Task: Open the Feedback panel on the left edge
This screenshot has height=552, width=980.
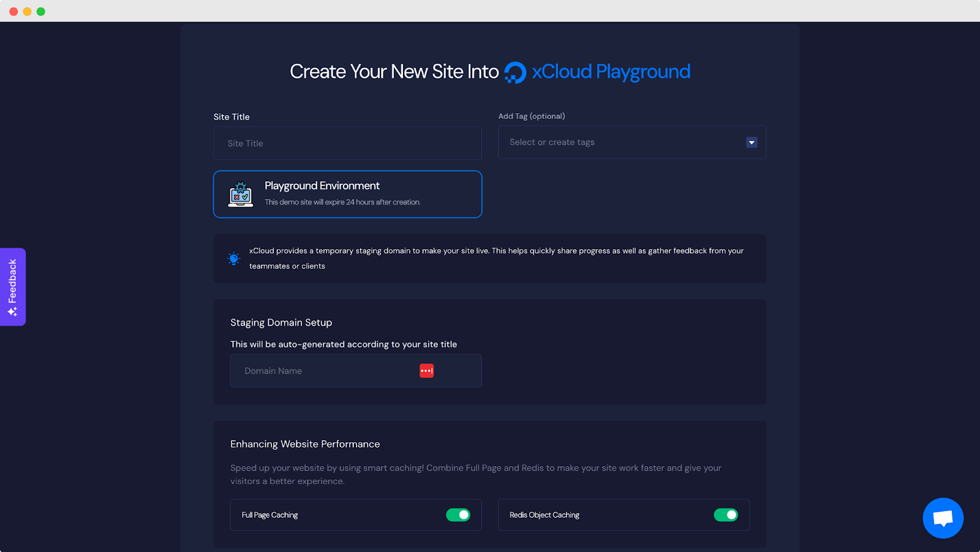Action: tap(12, 287)
